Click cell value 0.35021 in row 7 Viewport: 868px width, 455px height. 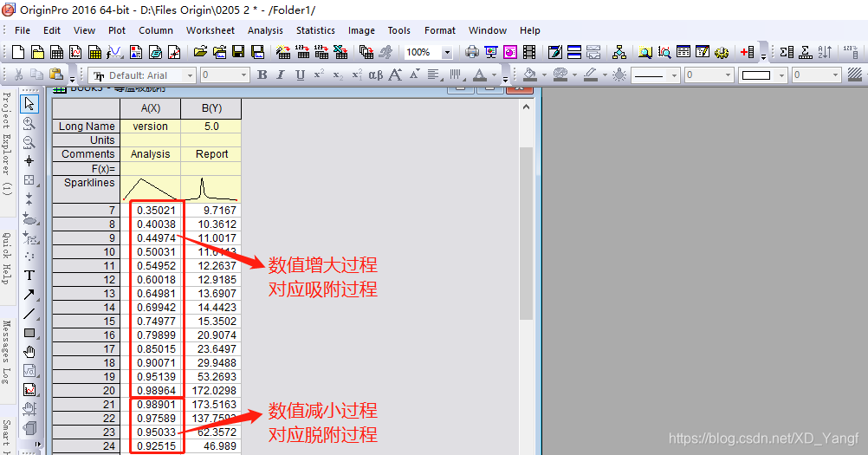click(x=156, y=211)
